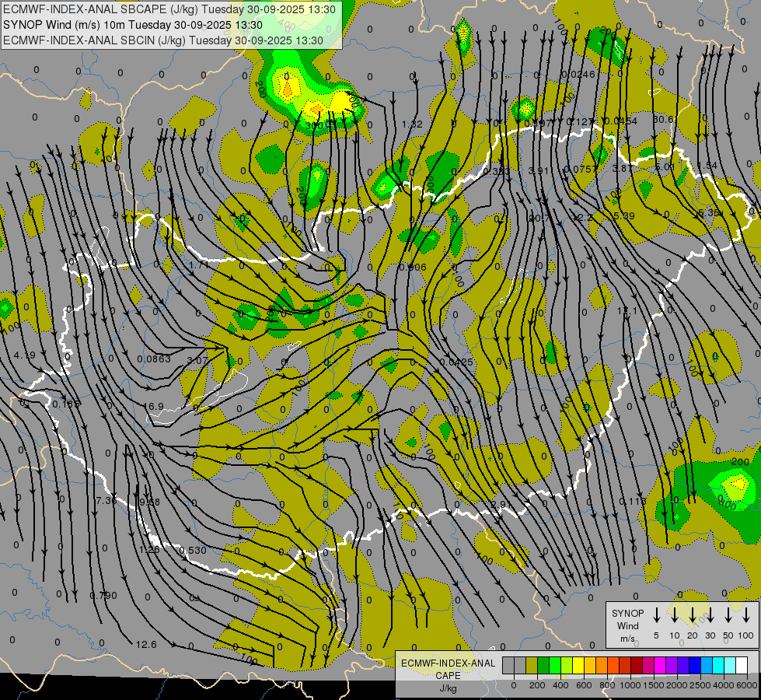761x700 pixels.
Task: Click the map value 7.36
Action: [x=106, y=500]
